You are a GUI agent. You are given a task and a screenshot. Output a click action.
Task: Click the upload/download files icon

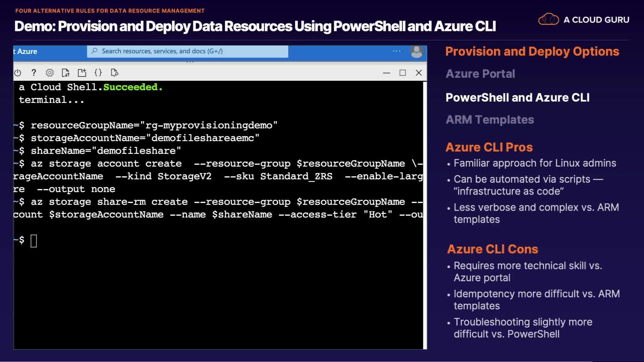[66, 73]
